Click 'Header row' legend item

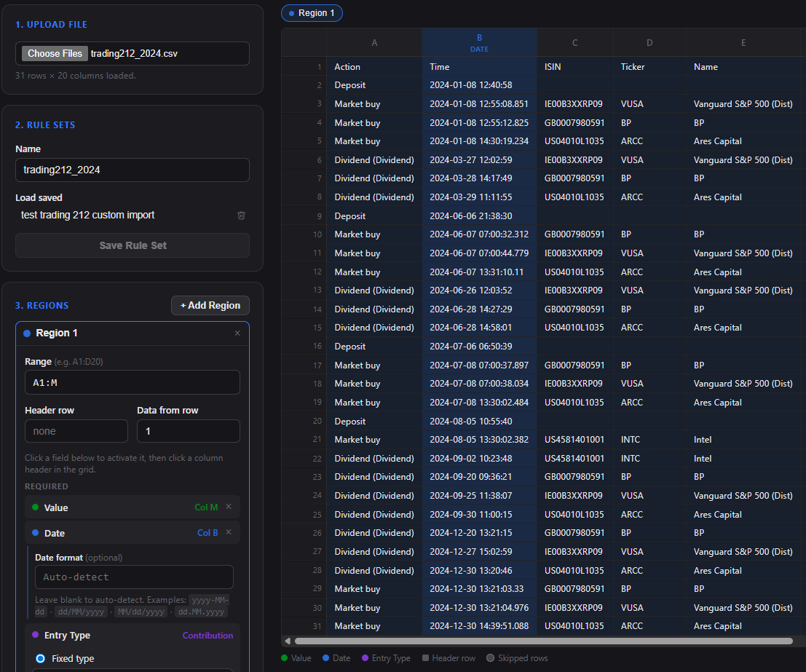pos(449,658)
